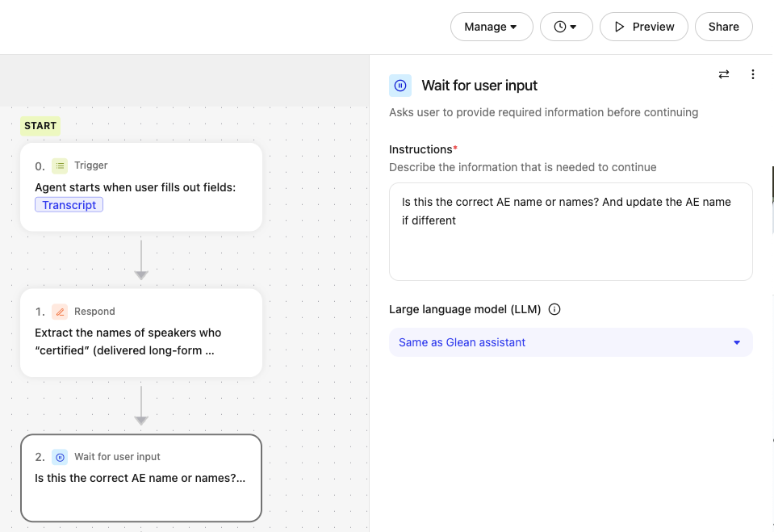774x532 pixels.
Task: Click the arrow connector between Trigger and Respond
Action: (x=141, y=260)
